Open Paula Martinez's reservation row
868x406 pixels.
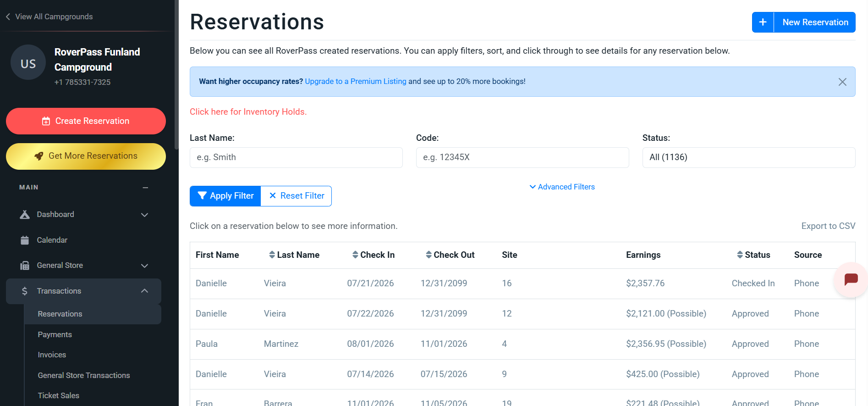[x=522, y=344]
